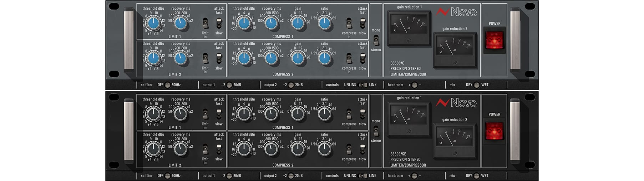Adjust the Compress 2 threshold knob on 33609/SE
The image size is (644, 181).
click(x=244, y=149)
